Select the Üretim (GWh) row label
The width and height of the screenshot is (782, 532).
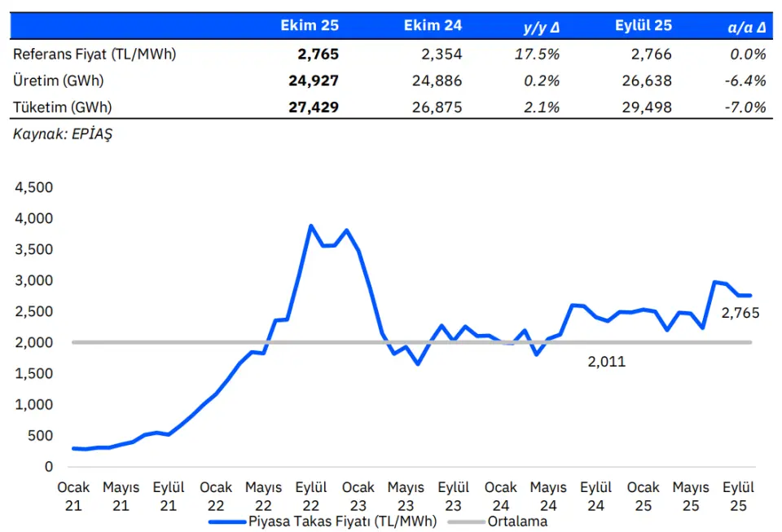59,81
